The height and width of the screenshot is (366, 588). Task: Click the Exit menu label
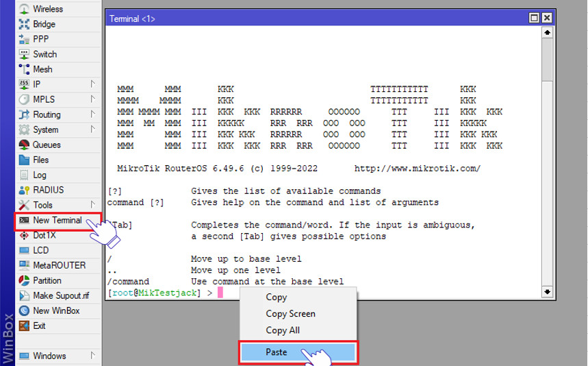pos(40,326)
